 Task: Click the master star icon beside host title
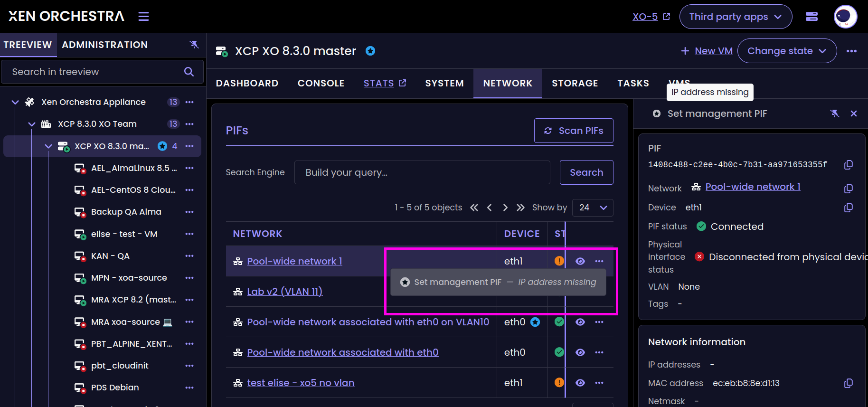(370, 51)
